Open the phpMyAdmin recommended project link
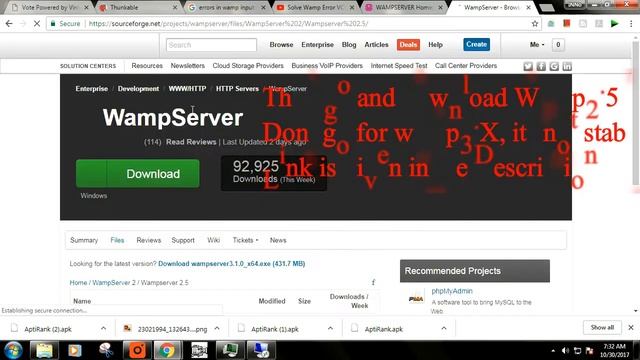 point(452,291)
